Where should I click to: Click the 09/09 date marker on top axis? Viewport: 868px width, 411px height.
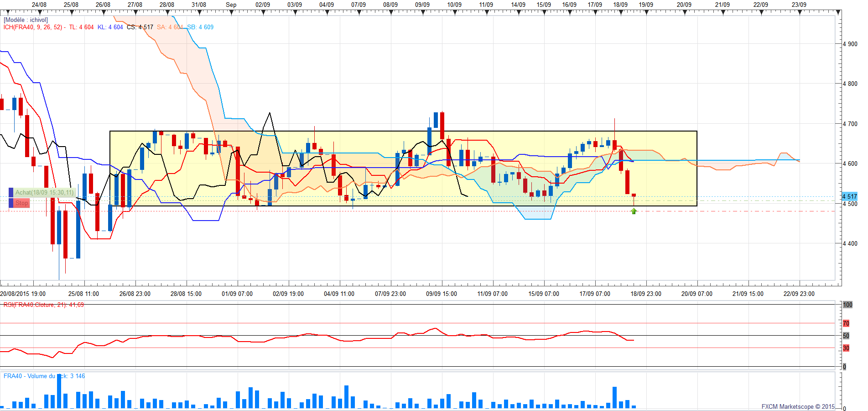tap(422, 5)
